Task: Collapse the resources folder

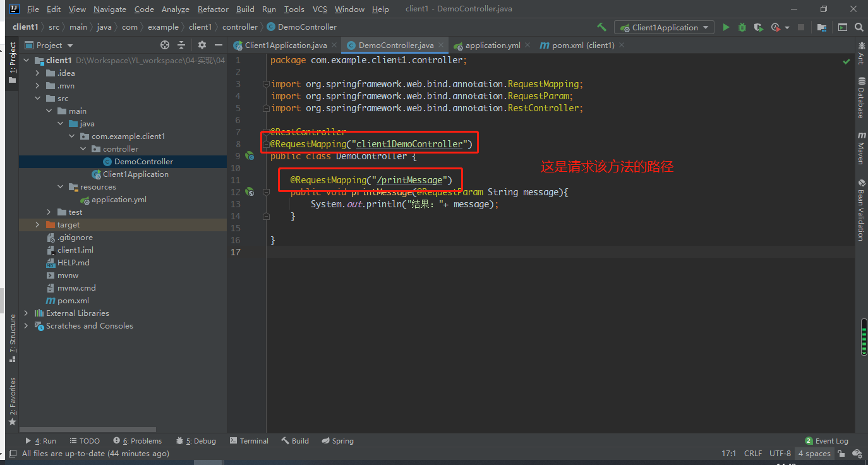Action: 61,186
